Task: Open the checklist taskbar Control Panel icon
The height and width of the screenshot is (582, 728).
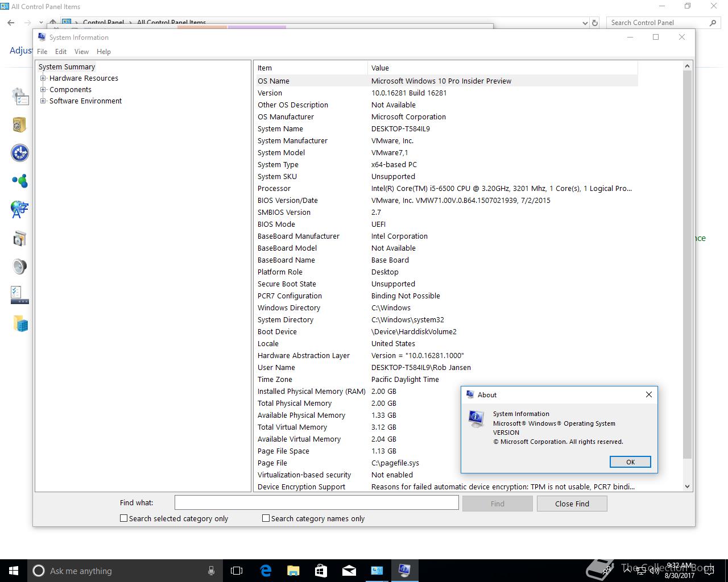Action: tap(20, 295)
